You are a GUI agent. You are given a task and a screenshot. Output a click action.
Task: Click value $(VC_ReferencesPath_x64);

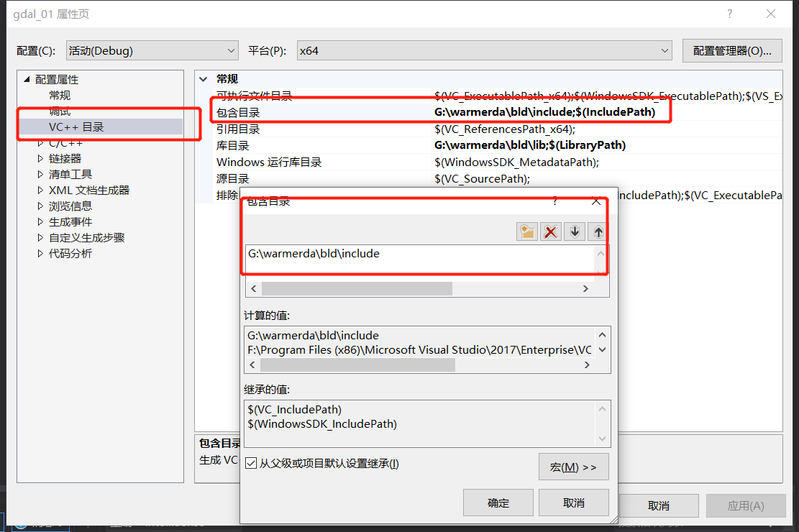click(505, 129)
